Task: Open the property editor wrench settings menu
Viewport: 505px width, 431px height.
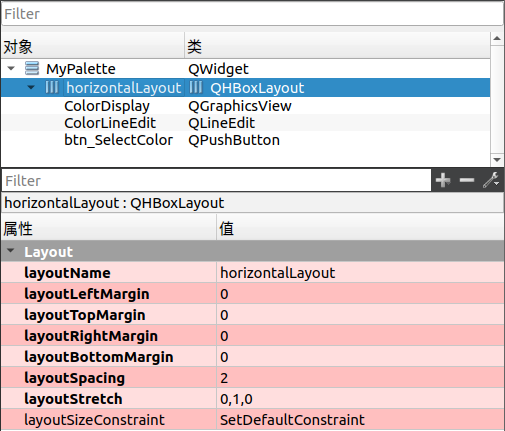Action: click(x=491, y=180)
